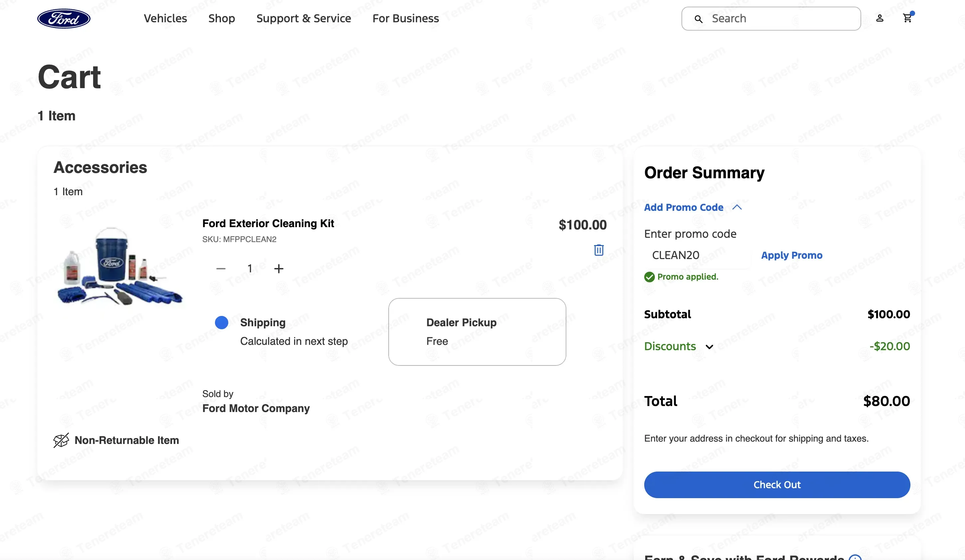
Task: Open the For Business menu
Action: 406,18
